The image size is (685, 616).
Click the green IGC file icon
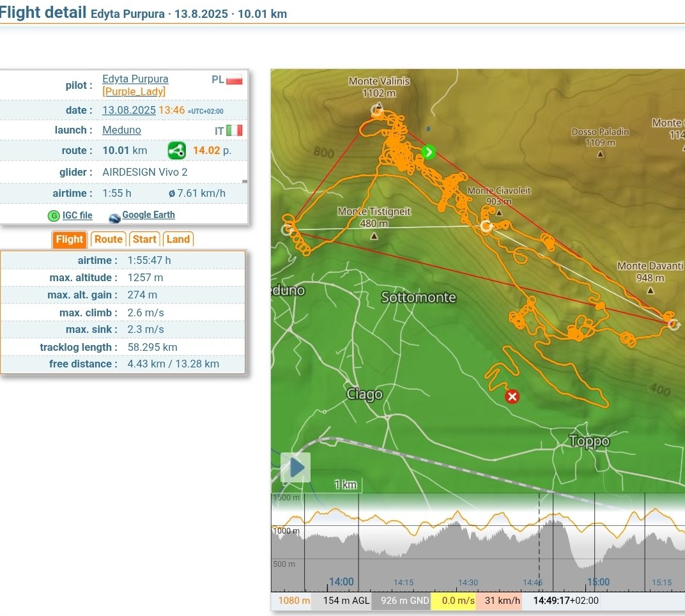click(x=54, y=216)
